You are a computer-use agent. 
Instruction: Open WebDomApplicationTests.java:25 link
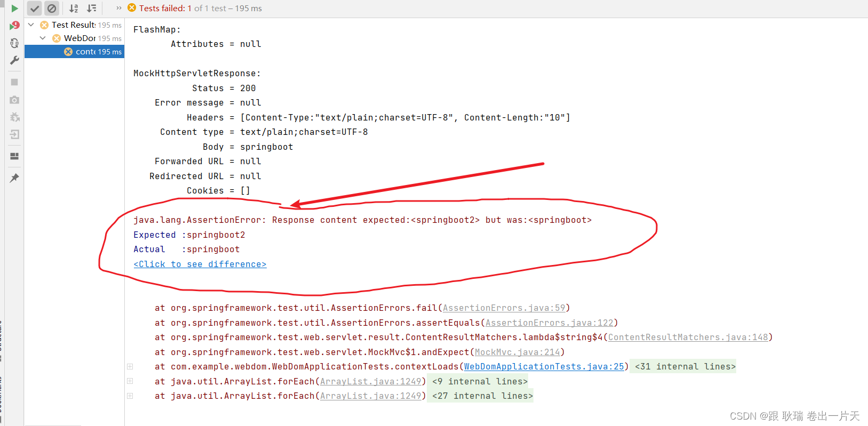(544, 366)
